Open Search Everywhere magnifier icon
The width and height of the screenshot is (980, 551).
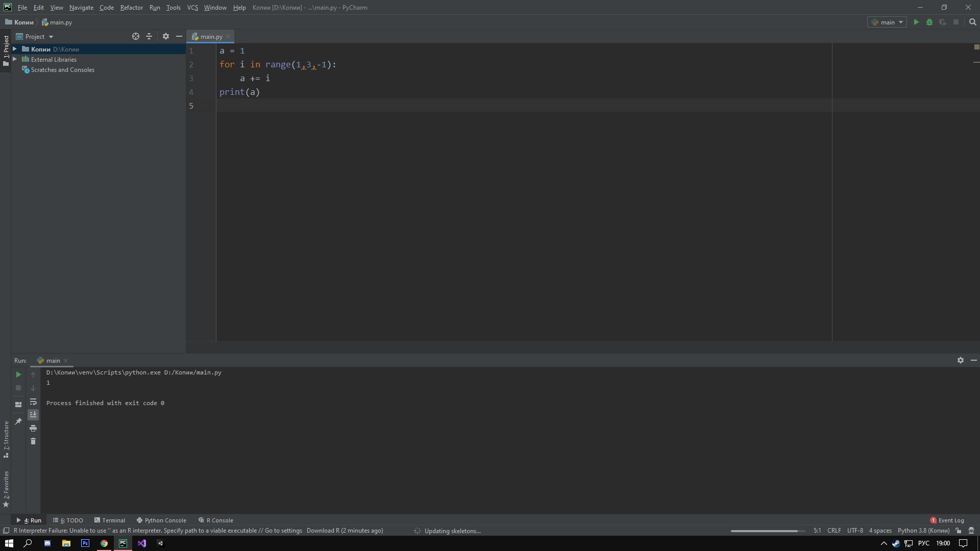972,22
